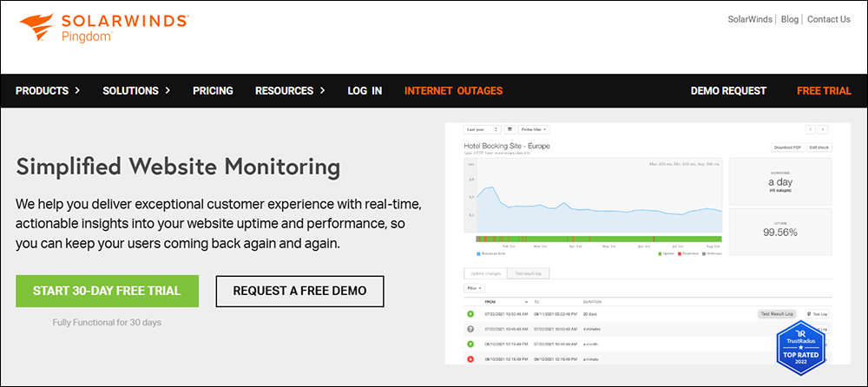Image resolution: width=868 pixels, height=387 pixels.
Task: Open the 'Last year' time range dropdown
Action: (482, 129)
